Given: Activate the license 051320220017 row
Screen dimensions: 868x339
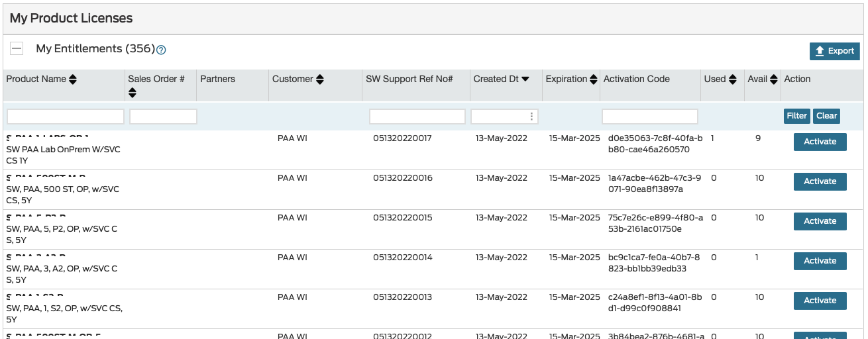Looking at the screenshot, I should [x=820, y=142].
